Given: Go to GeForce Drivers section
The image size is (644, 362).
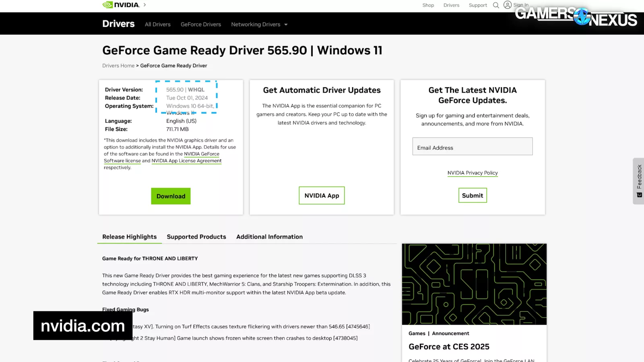Looking at the screenshot, I should [200, 25].
